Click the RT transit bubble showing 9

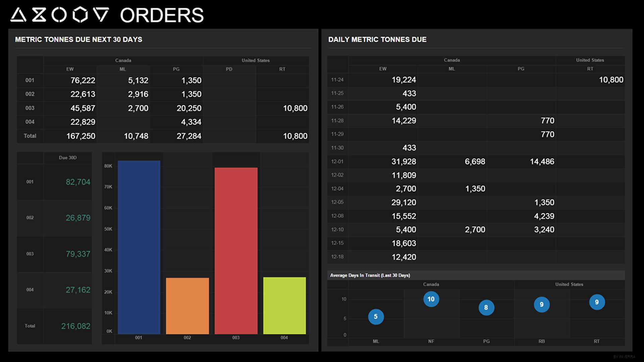click(x=597, y=302)
